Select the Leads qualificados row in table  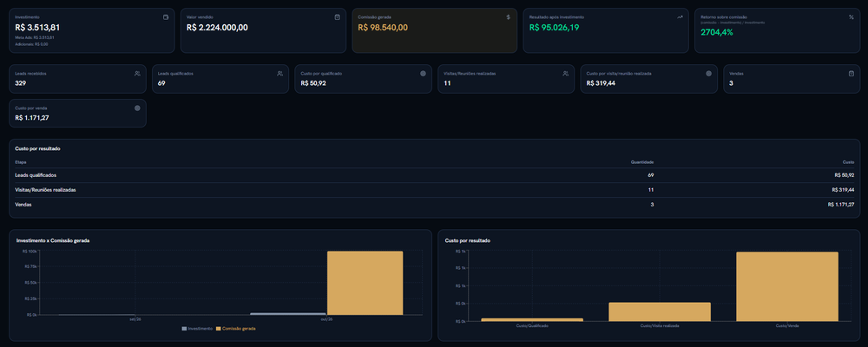pyautogui.click(x=435, y=175)
